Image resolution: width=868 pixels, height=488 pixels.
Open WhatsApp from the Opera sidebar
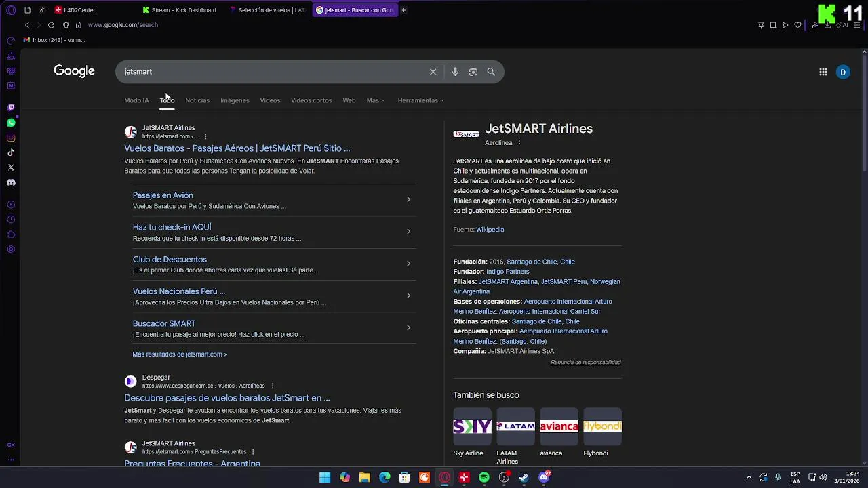[x=11, y=123]
